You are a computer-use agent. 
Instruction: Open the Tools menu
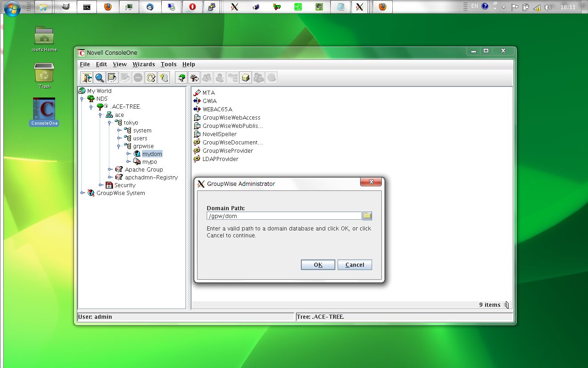pos(169,64)
